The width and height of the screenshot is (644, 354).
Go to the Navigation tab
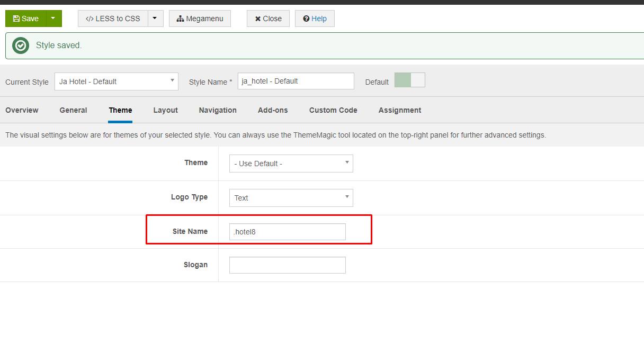click(x=218, y=110)
